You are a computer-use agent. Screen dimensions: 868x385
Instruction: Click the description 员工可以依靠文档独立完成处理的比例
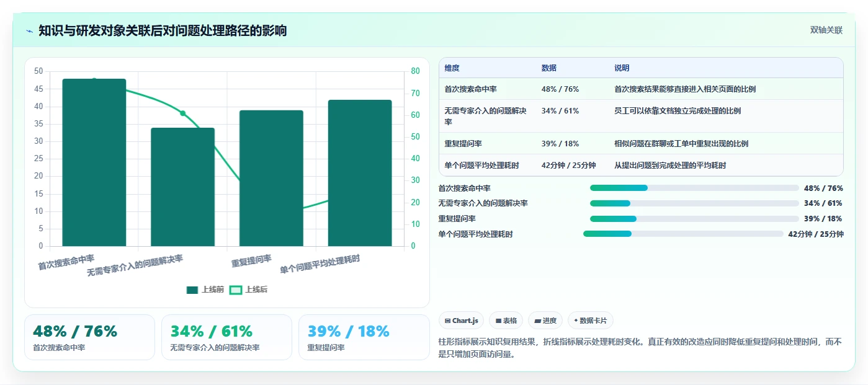678,111
